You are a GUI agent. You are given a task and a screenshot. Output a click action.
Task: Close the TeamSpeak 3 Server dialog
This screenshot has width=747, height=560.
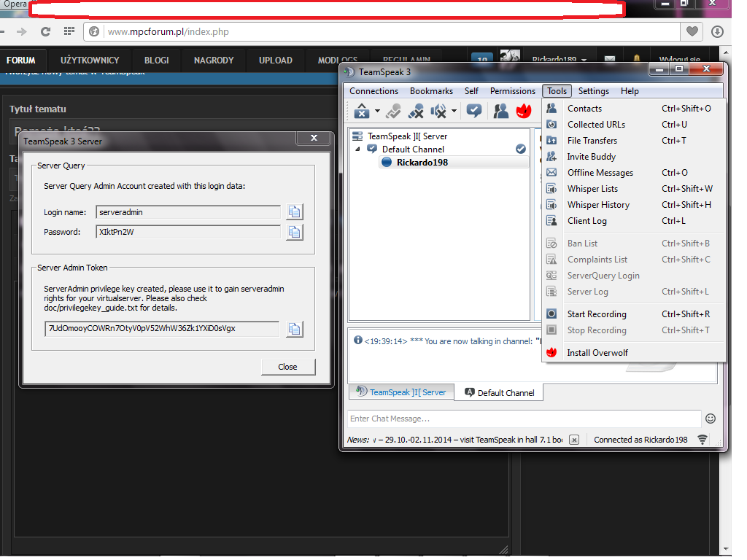[314, 138]
